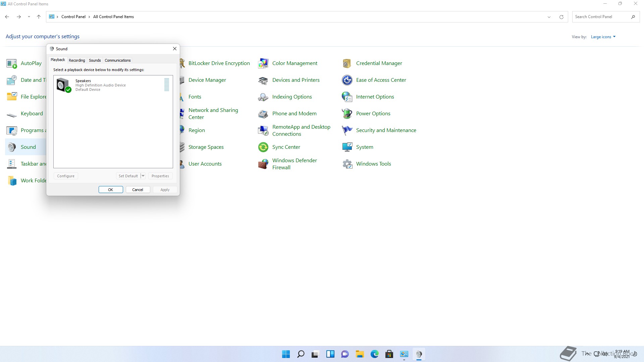
Task: Click the RemoteApp and Desktop Connections icon
Action: click(263, 130)
